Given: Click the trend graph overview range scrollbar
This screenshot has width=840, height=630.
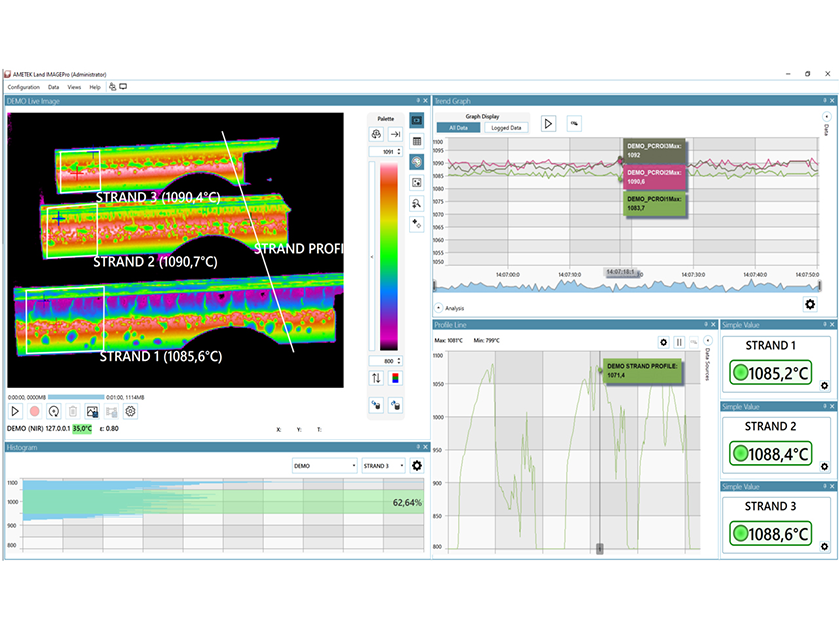Looking at the screenshot, I should pos(627,286).
